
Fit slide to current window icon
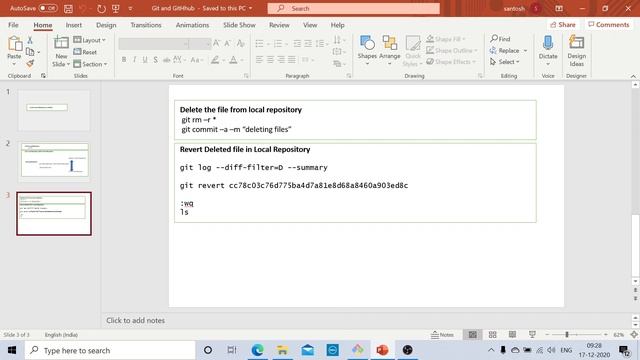pos(634,335)
